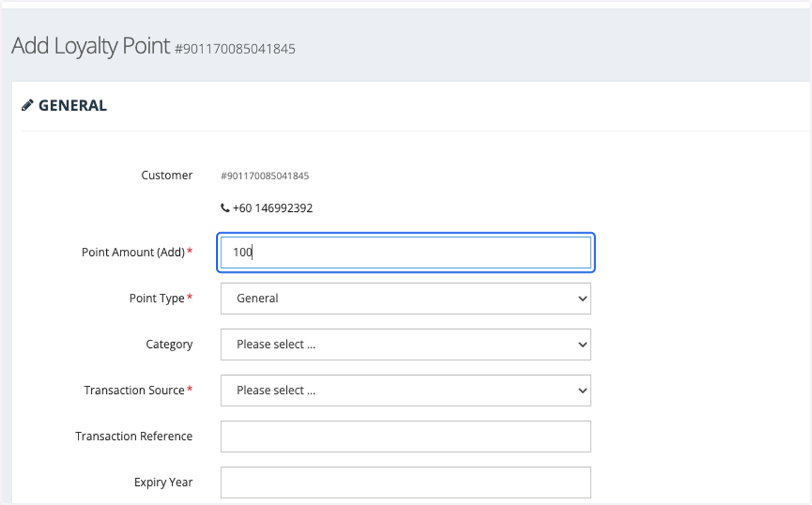Open the Category dropdown
812x505 pixels.
click(x=406, y=345)
